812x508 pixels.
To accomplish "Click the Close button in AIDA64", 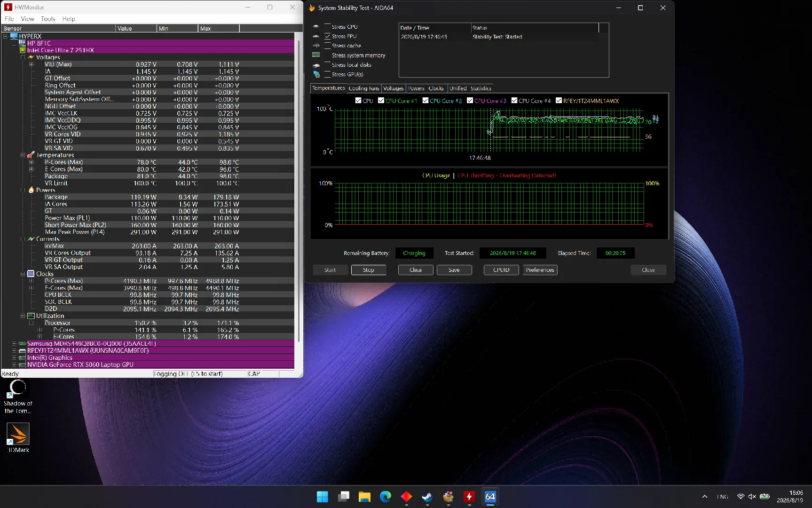I will 648,270.
